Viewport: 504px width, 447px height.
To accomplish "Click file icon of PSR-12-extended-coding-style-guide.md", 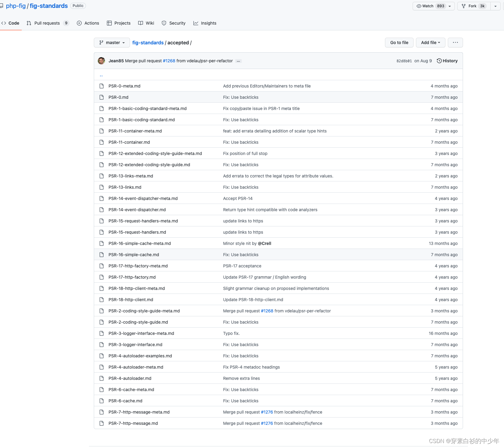I will pyautogui.click(x=102, y=165).
